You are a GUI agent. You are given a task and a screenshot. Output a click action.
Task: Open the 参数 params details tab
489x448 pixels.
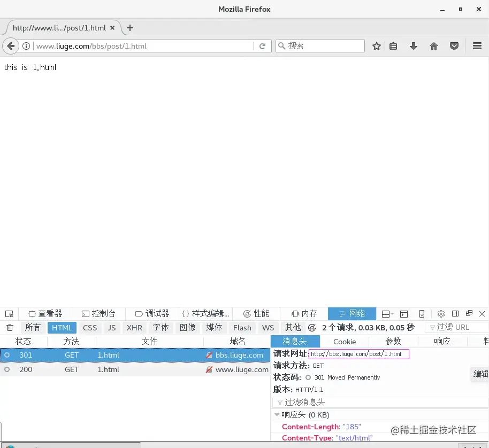tap(393, 342)
